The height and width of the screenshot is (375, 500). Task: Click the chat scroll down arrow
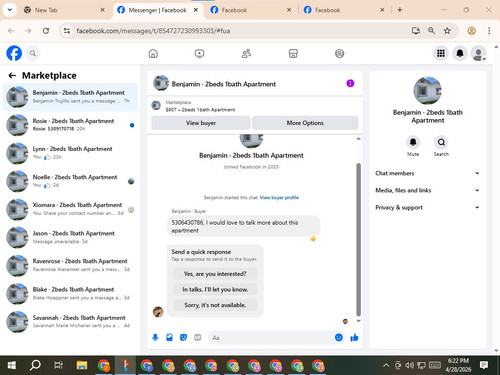[x=359, y=321]
